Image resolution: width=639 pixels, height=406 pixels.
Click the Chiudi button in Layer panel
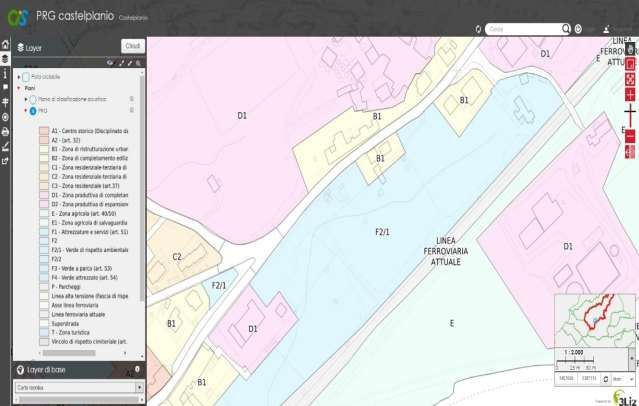[x=132, y=46]
